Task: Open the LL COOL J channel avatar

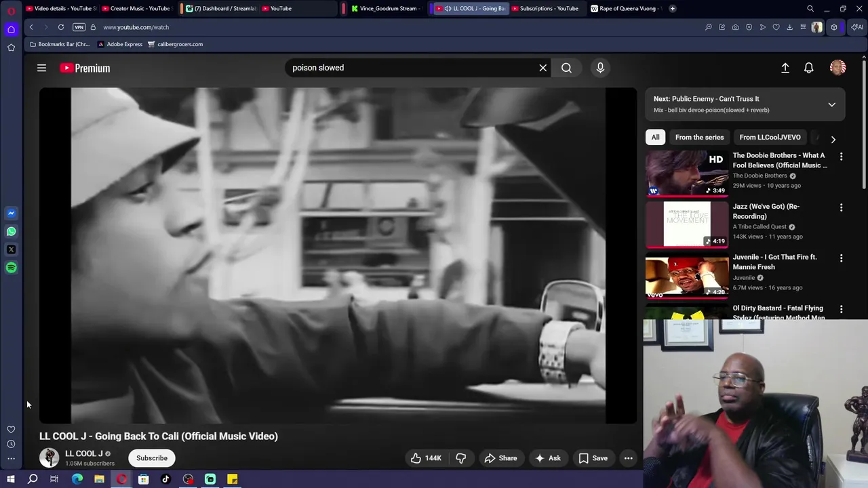Action: pyautogui.click(x=49, y=458)
